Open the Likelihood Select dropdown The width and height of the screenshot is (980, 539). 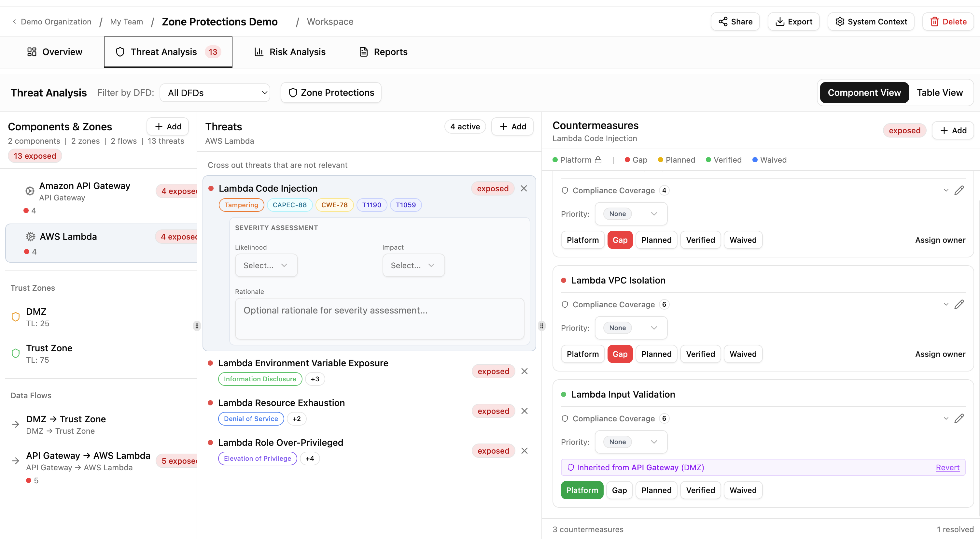[266, 265]
